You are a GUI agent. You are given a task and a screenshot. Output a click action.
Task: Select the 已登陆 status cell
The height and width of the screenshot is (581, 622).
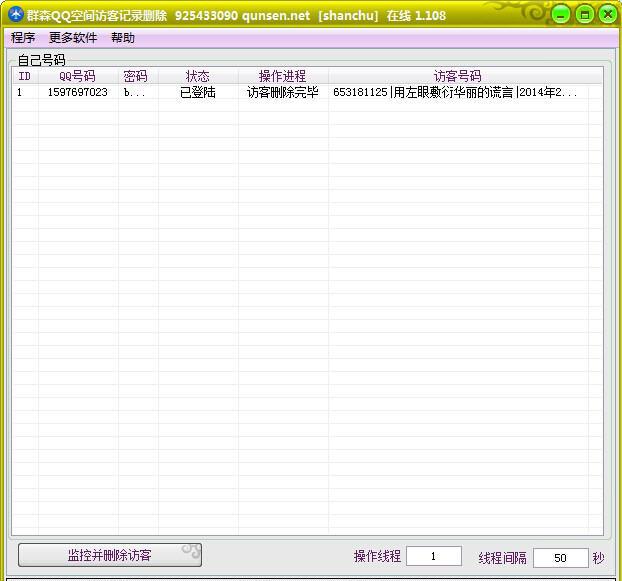pyautogui.click(x=198, y=92)
